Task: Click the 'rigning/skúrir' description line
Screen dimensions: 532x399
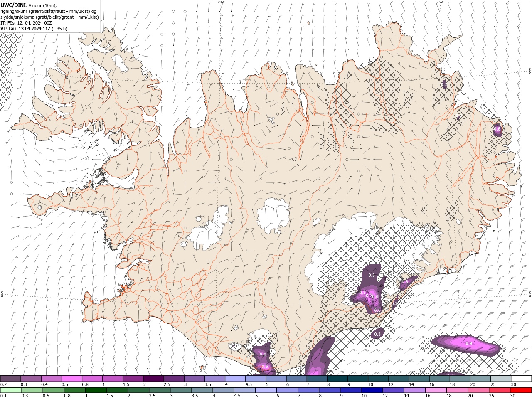Action: coord(49,11)
